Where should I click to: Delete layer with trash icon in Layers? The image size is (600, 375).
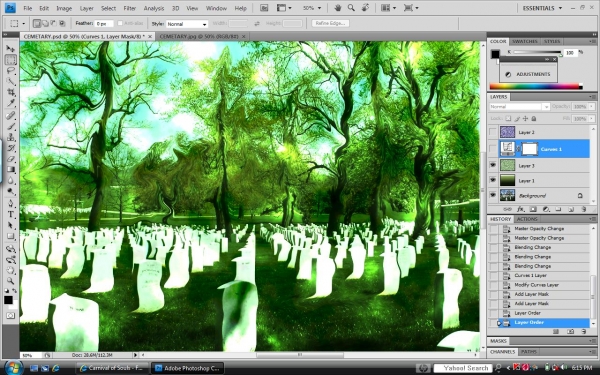pos(584,209)
